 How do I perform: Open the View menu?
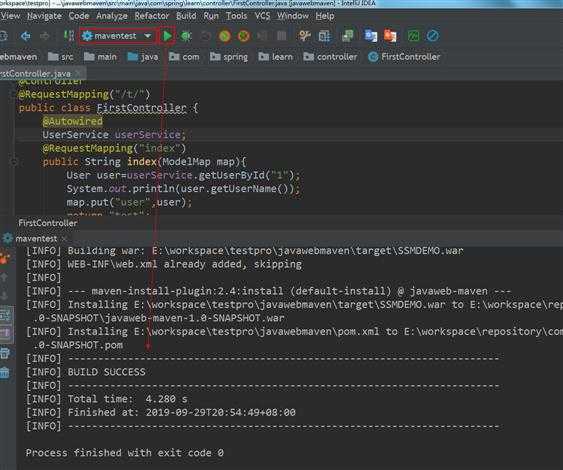[x=10, y=16]
